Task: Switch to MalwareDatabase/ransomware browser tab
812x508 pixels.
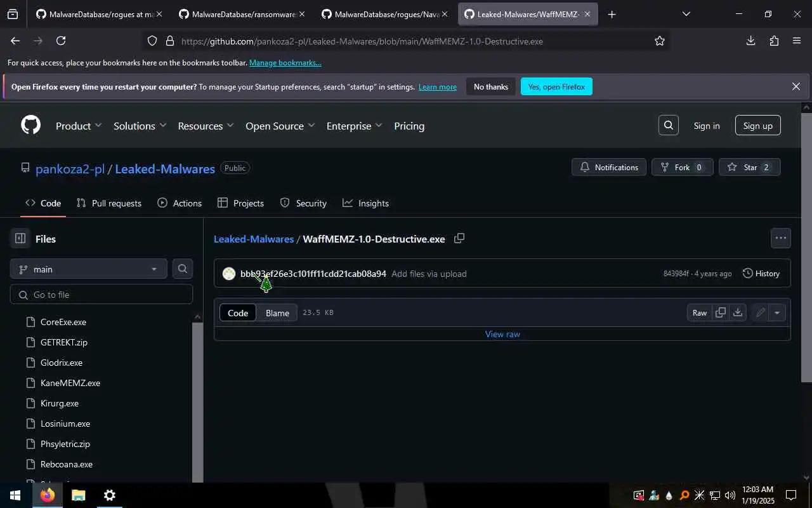Action: click(x=241, y=14)
